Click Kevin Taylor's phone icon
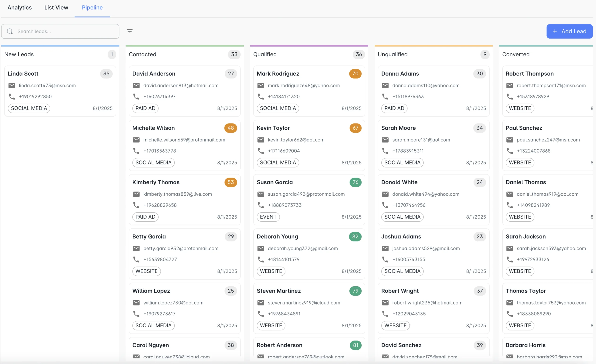The image size is (596, 364). (x=261, y=151)
